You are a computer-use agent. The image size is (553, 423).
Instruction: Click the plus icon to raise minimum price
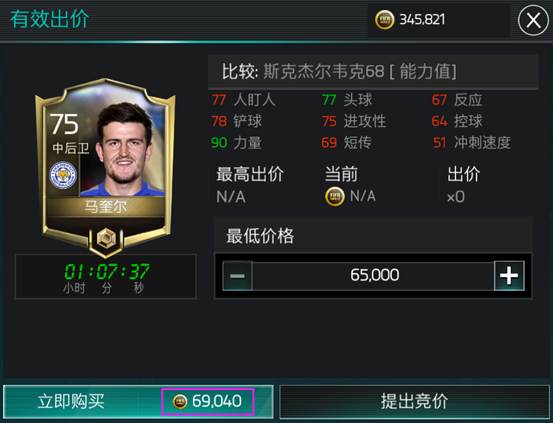[509, 276]
